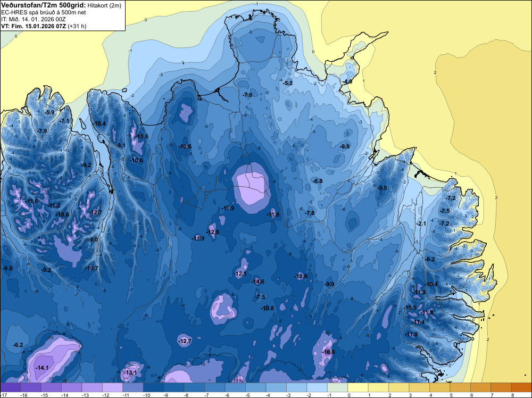Viewport: 532px width, 398px height.
Task: Click the -2.1 temperature reading
Action: [x=421, y=224]
